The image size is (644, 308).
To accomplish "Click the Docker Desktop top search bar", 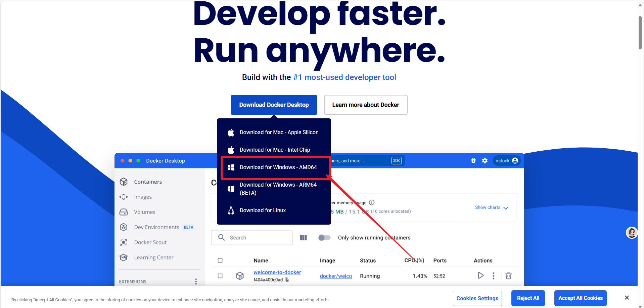I will tap(367, 161).
